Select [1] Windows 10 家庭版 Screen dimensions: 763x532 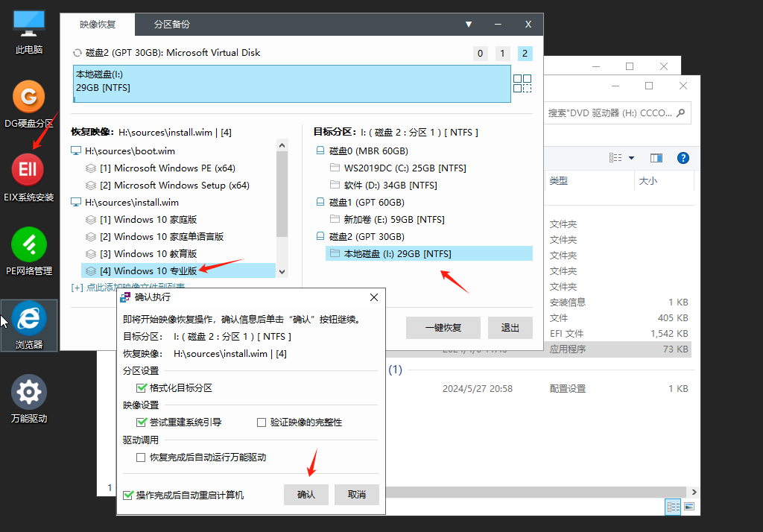[x=148, y=220]
